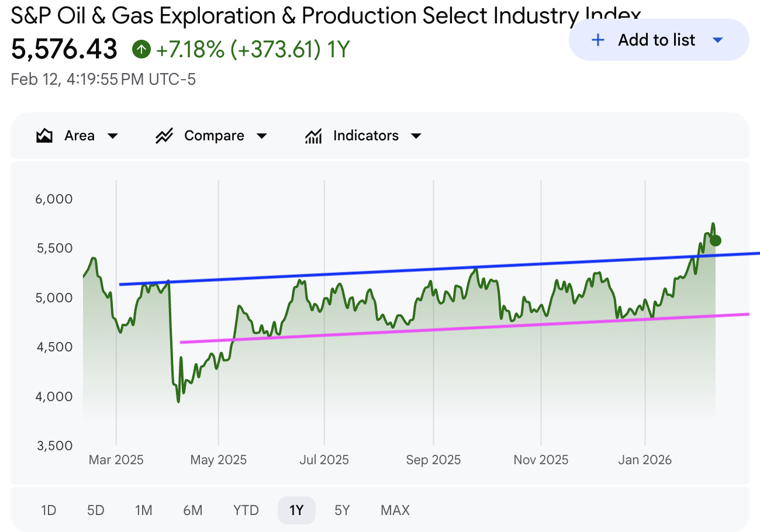Switch to the 1D time range

(x=49, y=510)
